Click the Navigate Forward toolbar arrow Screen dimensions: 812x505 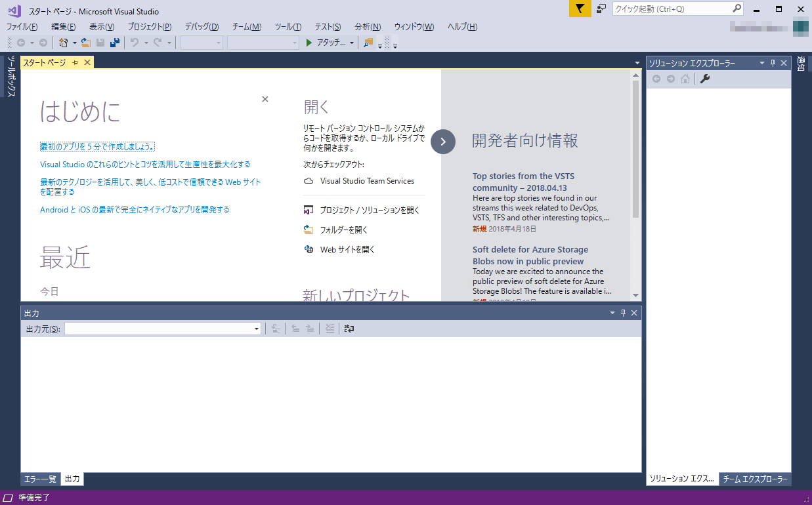(x=43, y=43)
